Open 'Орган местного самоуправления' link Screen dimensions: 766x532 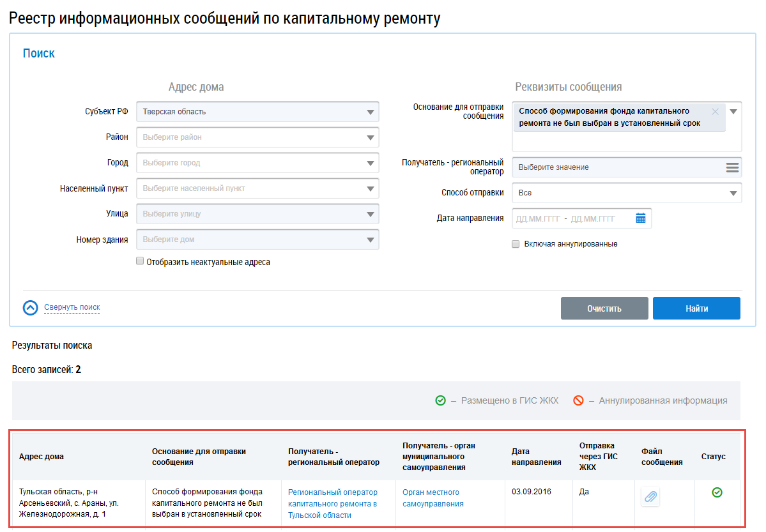coord(433,498)
